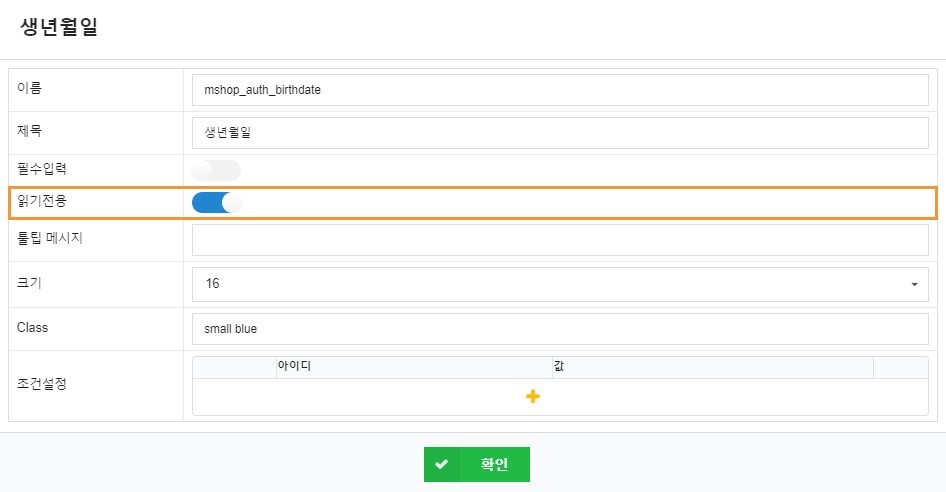The image size is (946, 492).
Task: Click the empty 툴팁 메시지 input field
Action: [559, 240]
